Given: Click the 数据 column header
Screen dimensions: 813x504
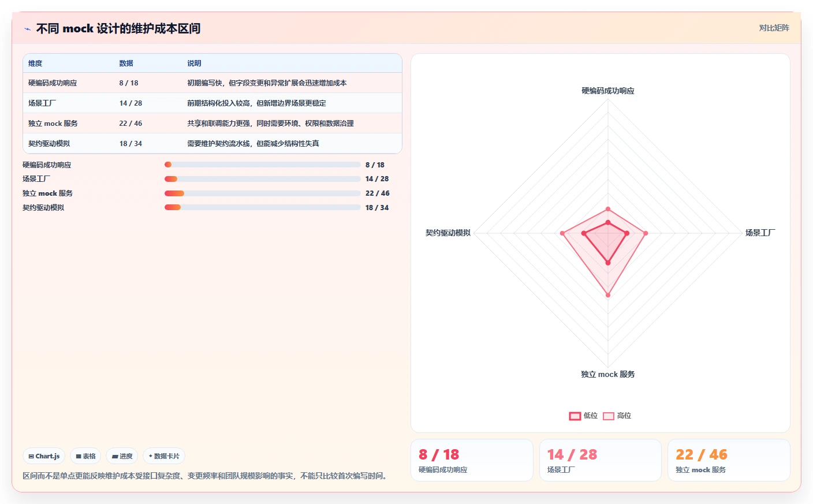Looking at the screenshot, I should coord(126,64).
